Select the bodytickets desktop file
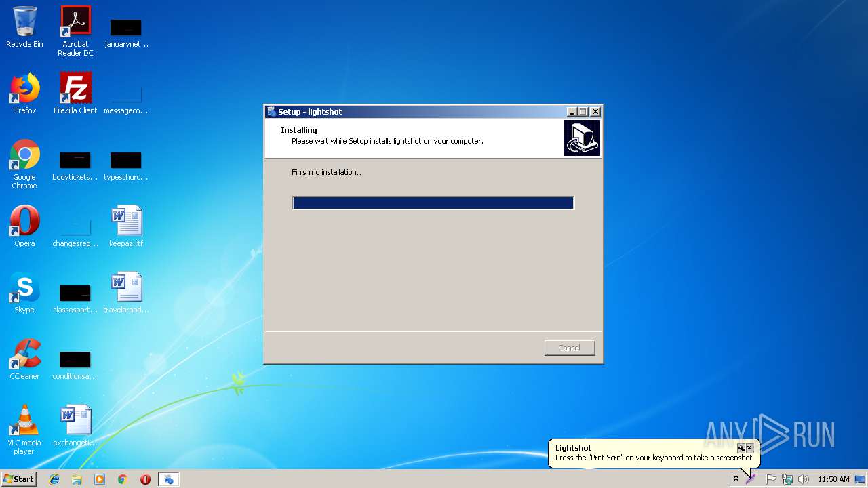This screenshot has width=868, height=488. tap(75, 166)
